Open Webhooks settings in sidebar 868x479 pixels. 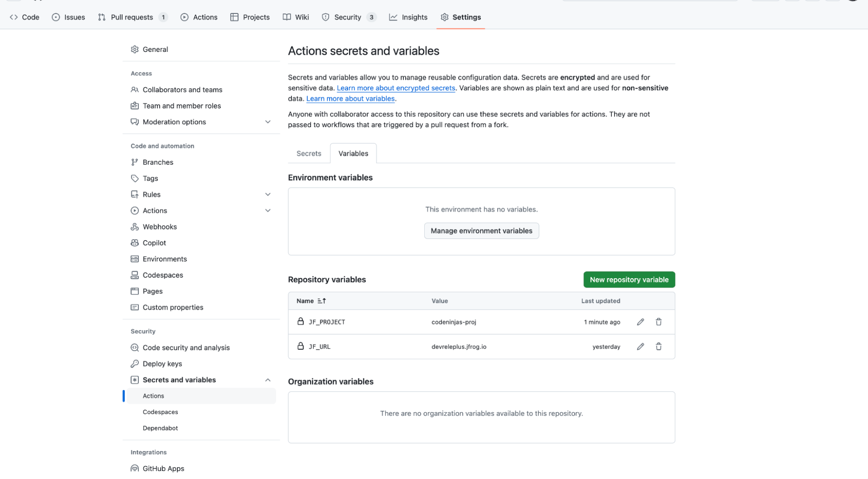[x=159, y=227]
